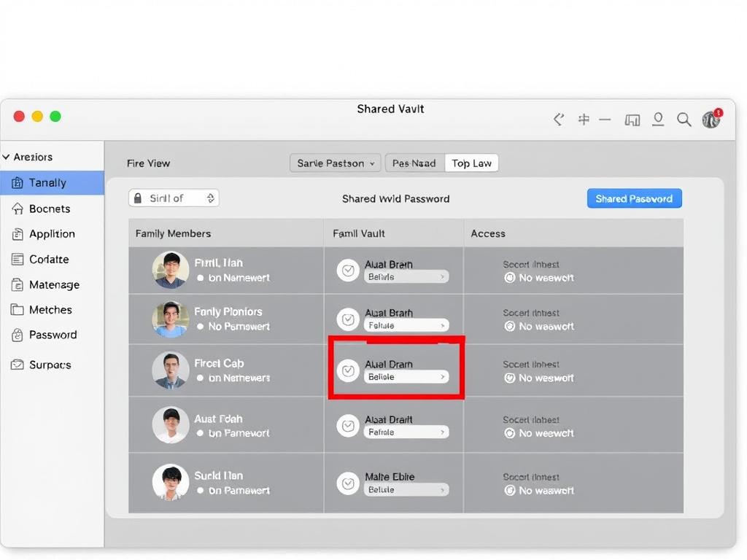Open search with the magnifier icon
The image size is (747, 560).
tap(684, 120)
